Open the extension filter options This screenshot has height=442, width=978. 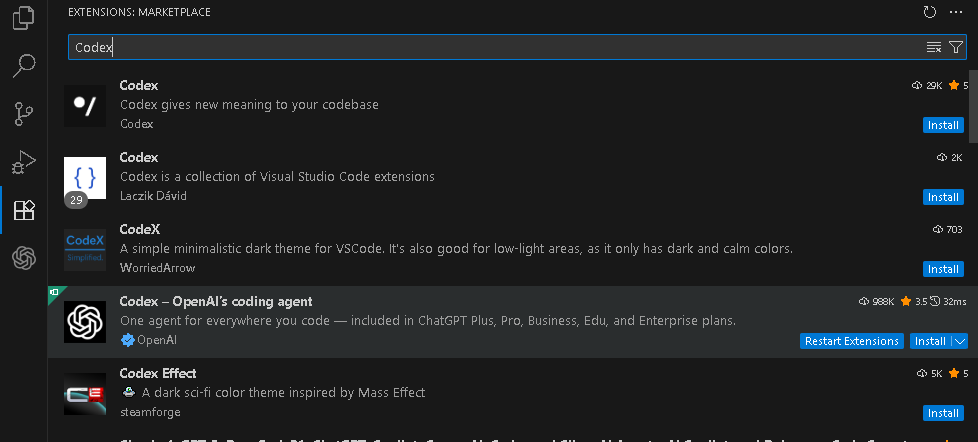[x=955, y=47]
